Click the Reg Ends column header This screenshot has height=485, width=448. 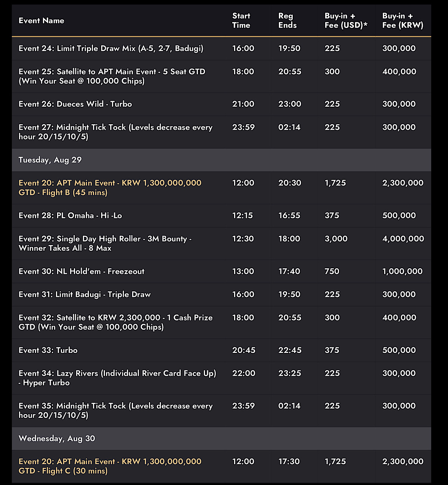click(287, 21)
